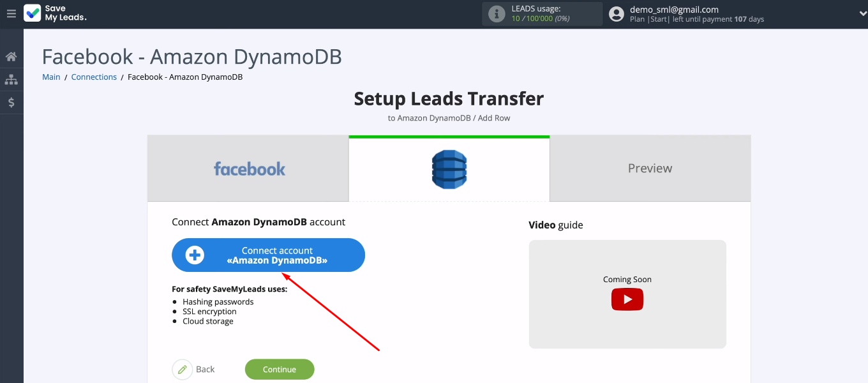Click the Cloud storage list item
Viewport: 868px width, 383px height.
(208, 321)
